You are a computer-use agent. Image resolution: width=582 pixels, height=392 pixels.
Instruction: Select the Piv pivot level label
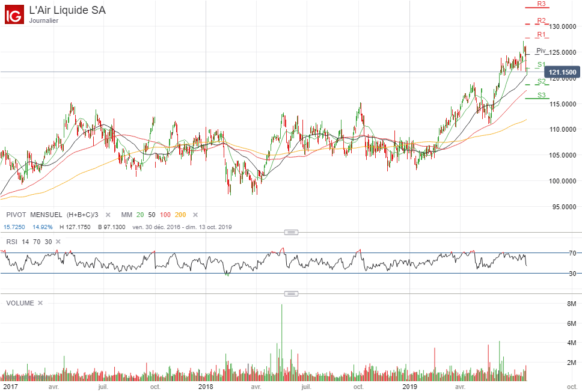541,51
